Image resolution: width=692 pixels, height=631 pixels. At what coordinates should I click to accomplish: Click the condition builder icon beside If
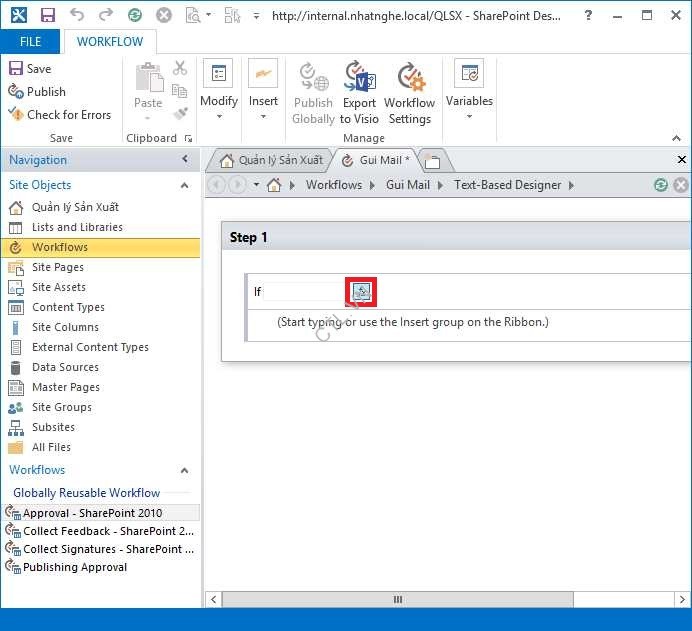click(361, 292)
